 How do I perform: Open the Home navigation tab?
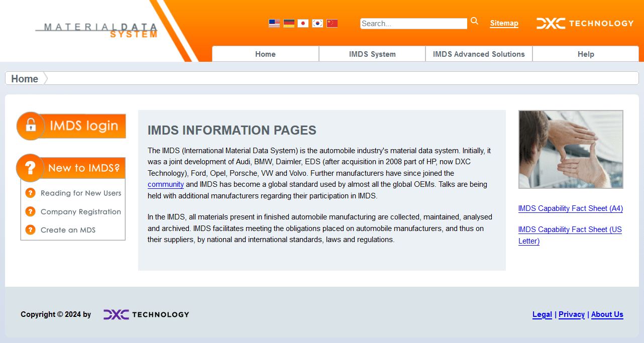pos(265,54)
